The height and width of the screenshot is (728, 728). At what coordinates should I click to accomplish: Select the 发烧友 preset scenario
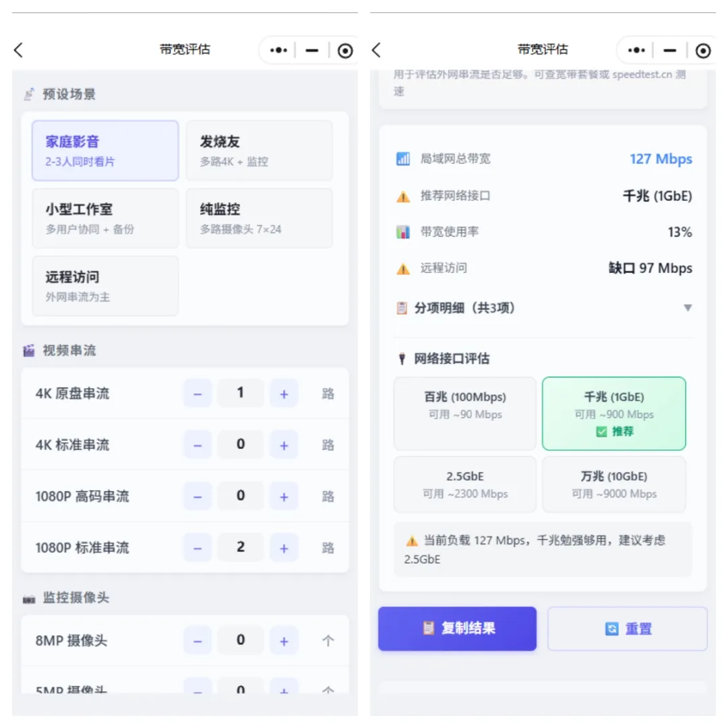[x=260, y=150]
